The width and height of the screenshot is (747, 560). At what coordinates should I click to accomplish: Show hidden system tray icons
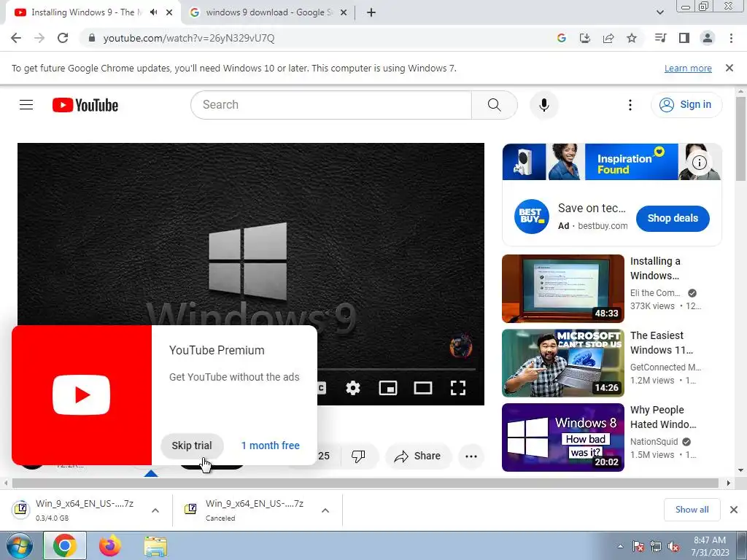tap(620, 546)
